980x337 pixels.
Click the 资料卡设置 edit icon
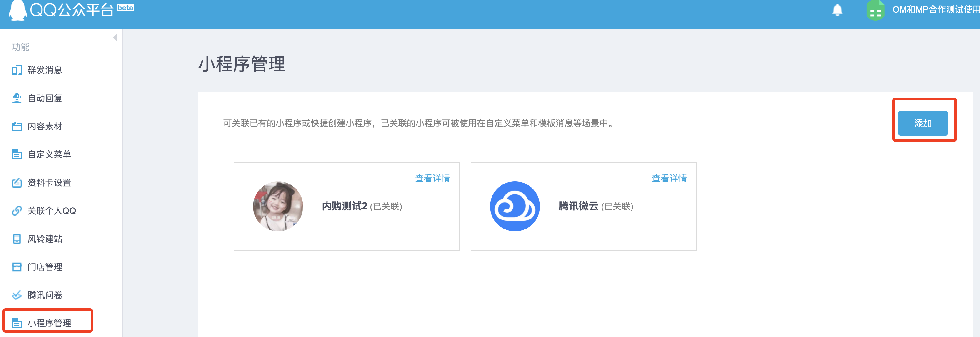(x=17, y=183)
